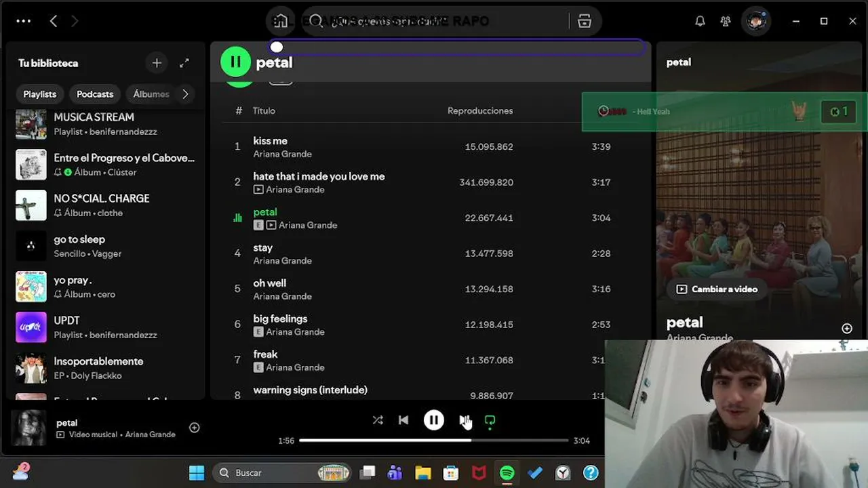Open Ariana Grande in the now-playing bar
Image resolution: width=868 pixels, height=488 pixels.
click(x=150, y=434)
